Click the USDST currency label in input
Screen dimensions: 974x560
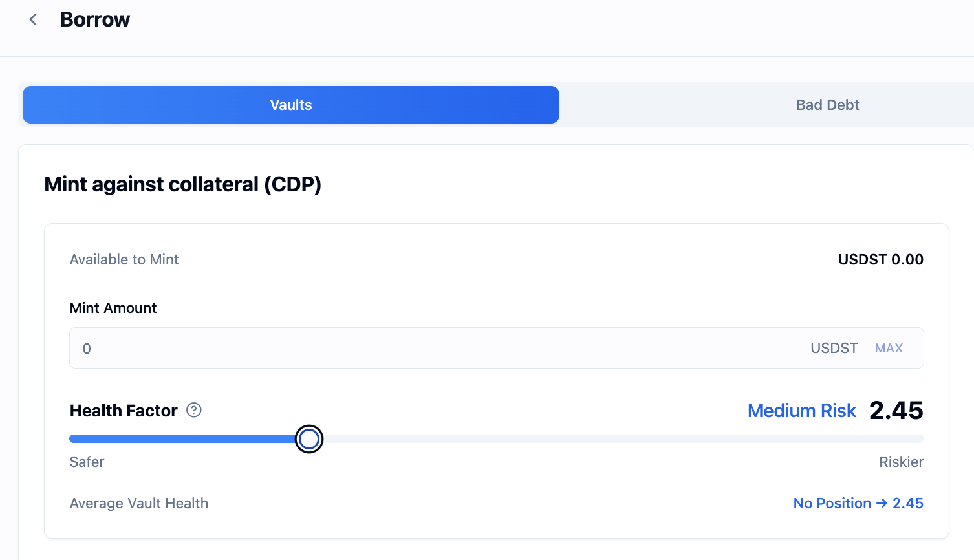pos(834,349)
